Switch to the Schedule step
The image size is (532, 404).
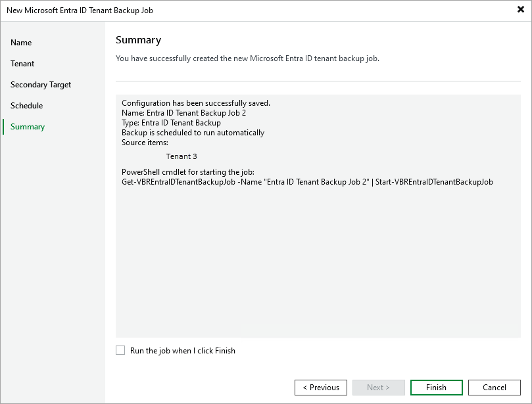pos(26,105)
